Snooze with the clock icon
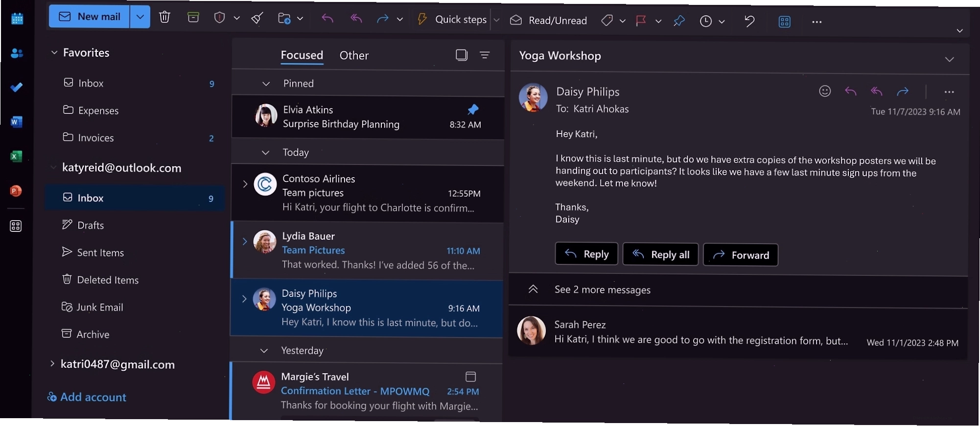 [x=705, y=21]
